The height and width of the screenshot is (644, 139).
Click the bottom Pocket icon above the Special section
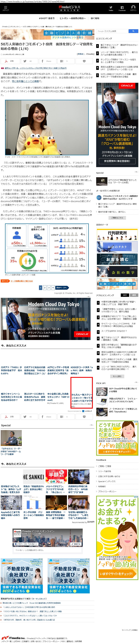coord(84,416)
